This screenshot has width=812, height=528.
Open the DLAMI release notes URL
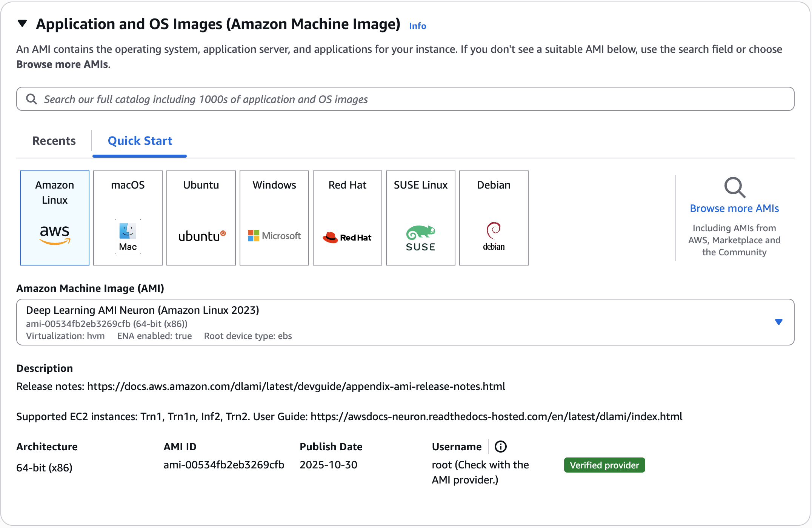pyautogui.click(x=296, y=386)
